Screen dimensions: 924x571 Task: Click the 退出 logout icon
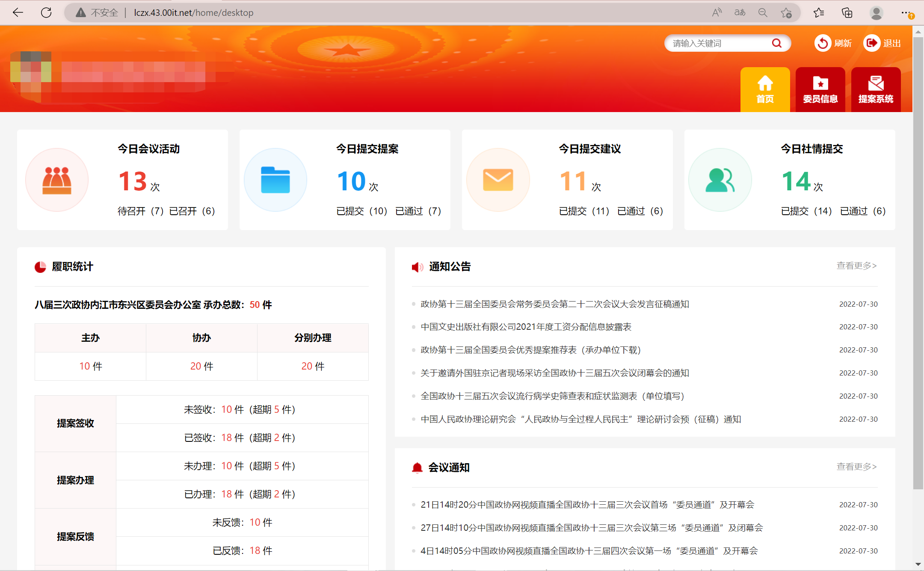click(871, 43)
